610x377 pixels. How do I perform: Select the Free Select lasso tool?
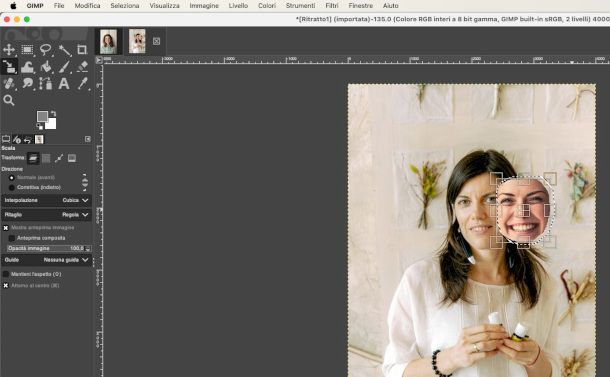pyautogui.click(x=46, y=49)
